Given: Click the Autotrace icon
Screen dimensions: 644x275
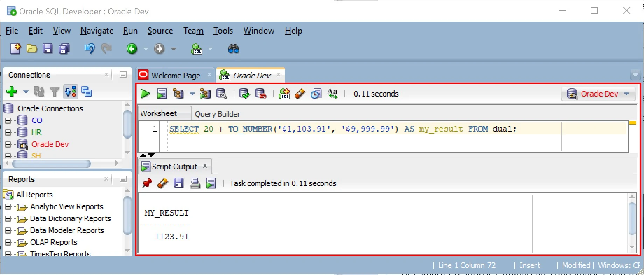Looking at the screenshot, I should coord(205,94).
